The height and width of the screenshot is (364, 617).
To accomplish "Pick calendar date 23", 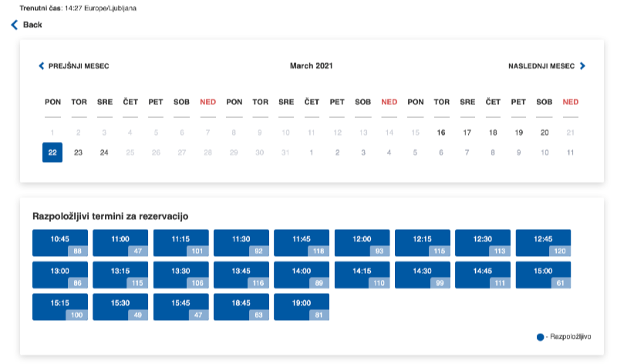I will pyautogui.click(x=79, y=152).
